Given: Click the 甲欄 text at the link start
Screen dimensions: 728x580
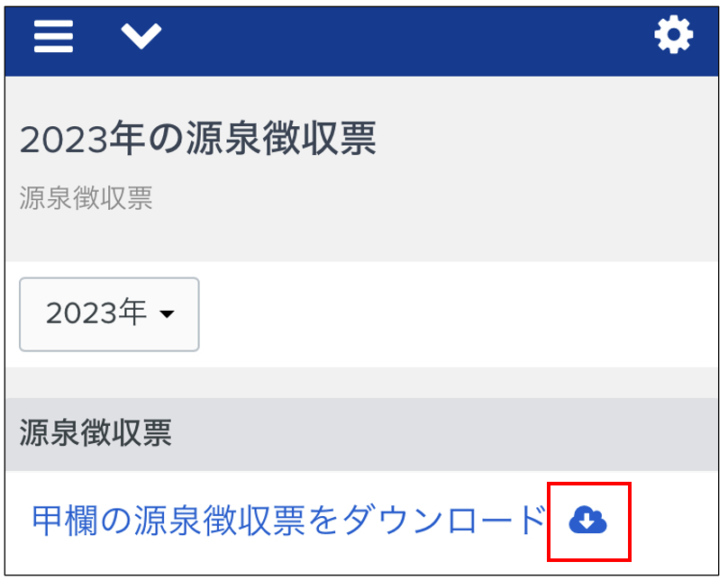Looking at the screenshot, I should click(x=65, y=521).
